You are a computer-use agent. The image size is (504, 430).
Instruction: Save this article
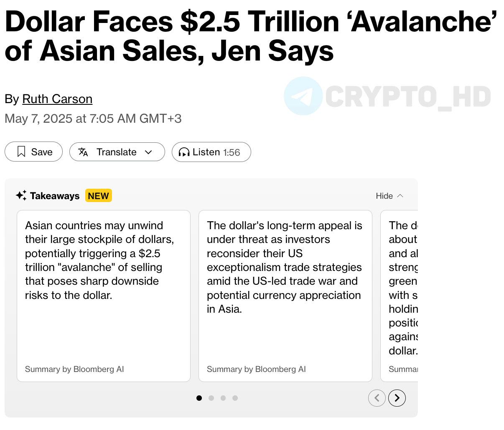[x=33, y=152]
